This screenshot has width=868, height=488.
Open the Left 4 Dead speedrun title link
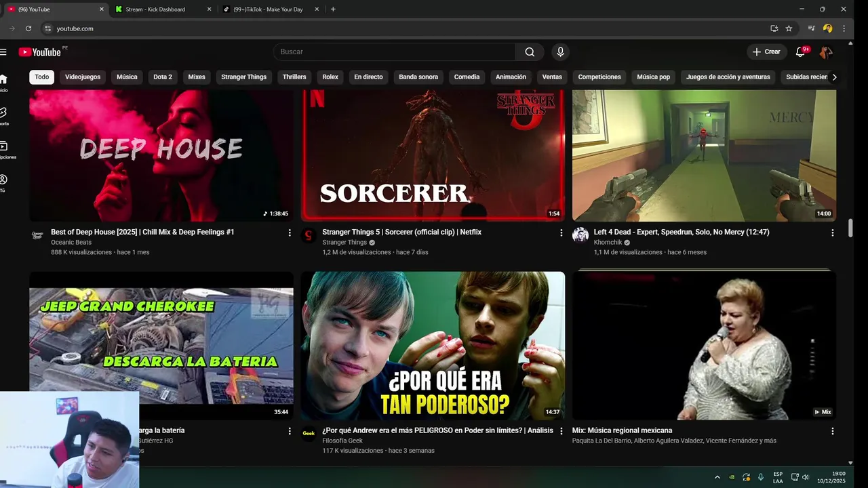click(682, 232)
